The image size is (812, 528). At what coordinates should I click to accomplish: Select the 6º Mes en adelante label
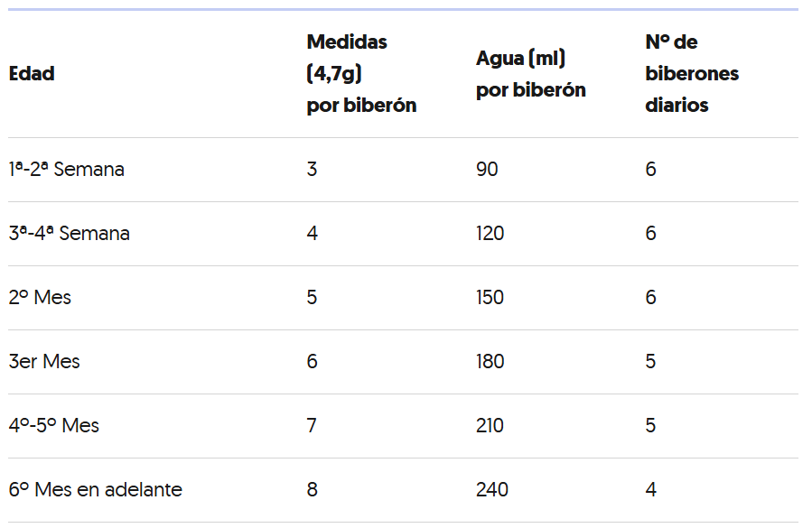pos(96,490)
